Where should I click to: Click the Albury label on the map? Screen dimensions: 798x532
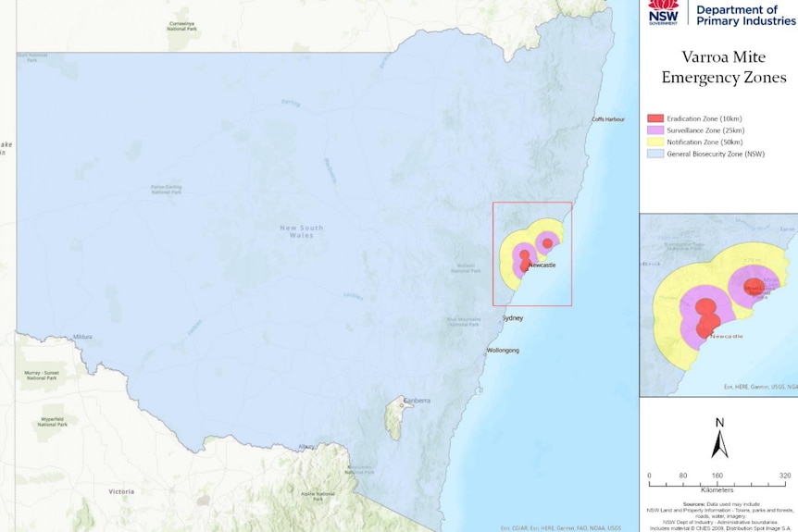tap(306, 447)
